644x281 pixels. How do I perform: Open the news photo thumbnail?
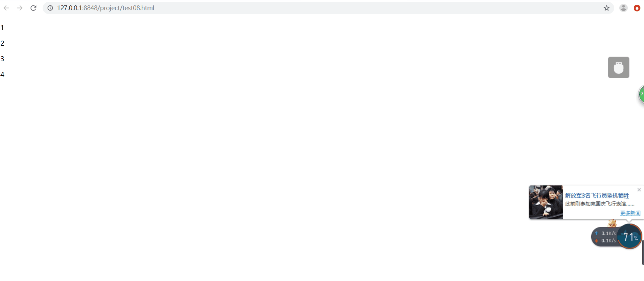click(x=546, y=202)
